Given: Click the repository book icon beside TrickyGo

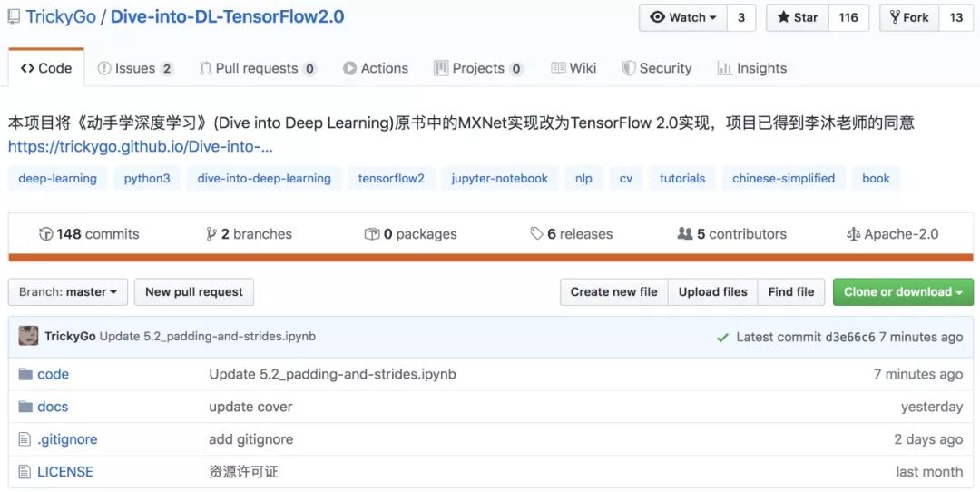Looking at the screenshot, I should click(x=13, y=17).
